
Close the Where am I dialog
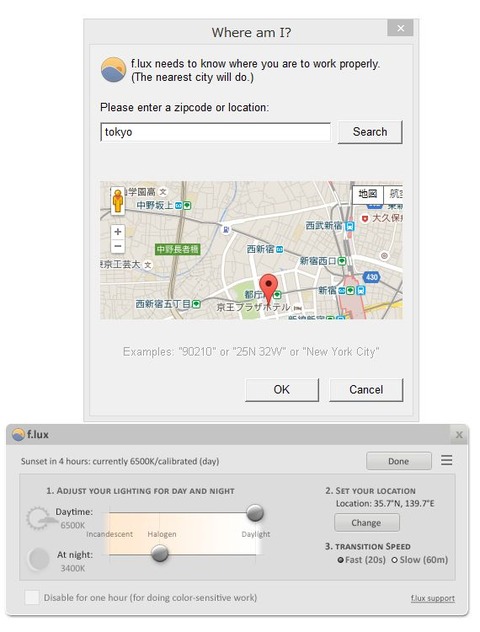[x=400, y=28]
